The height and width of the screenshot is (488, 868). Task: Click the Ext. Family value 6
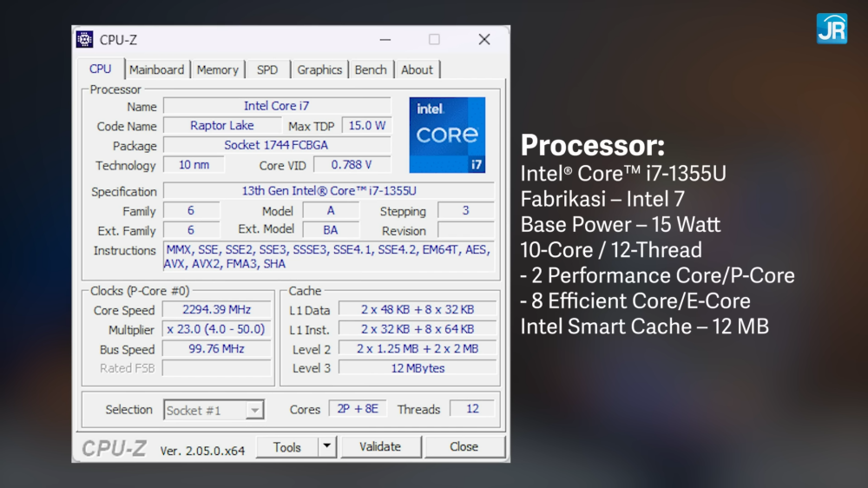coord(191,230)
